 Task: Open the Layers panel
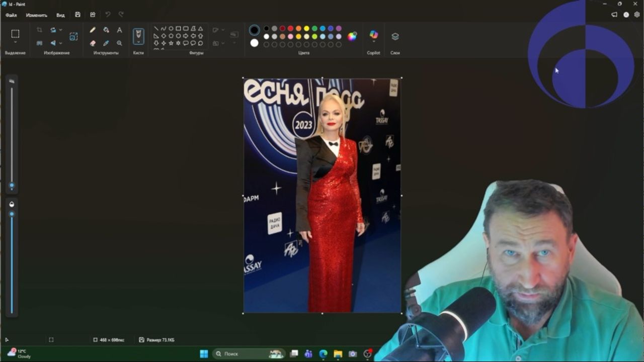(395, 37)
